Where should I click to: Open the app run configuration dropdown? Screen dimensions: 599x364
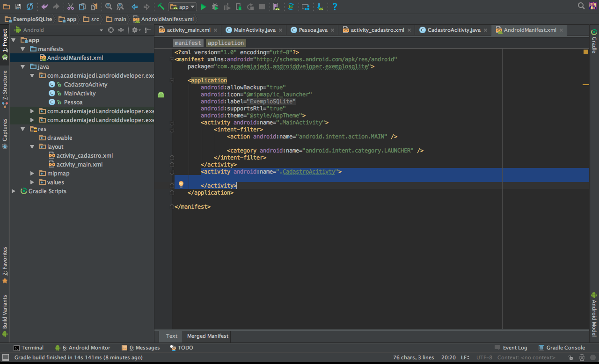[183, 7]
